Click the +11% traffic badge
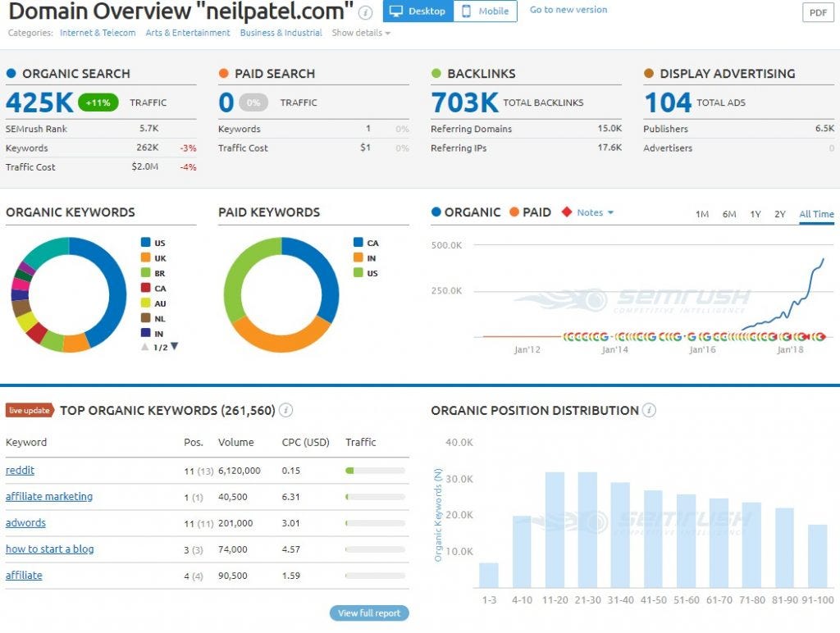This screenshot has height=633, width=840. tap(98, 102)
